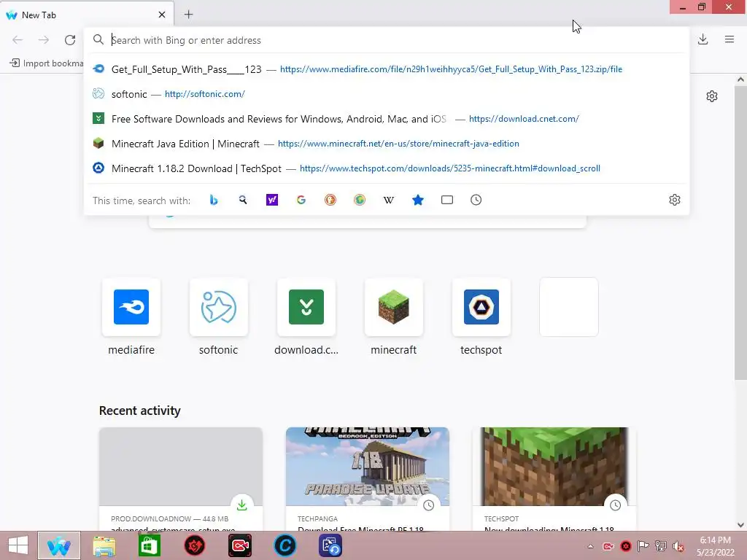Open the TECHPANGA Paradise Update activity card
This screenshot has height=560, width=747.
point(368,479)
